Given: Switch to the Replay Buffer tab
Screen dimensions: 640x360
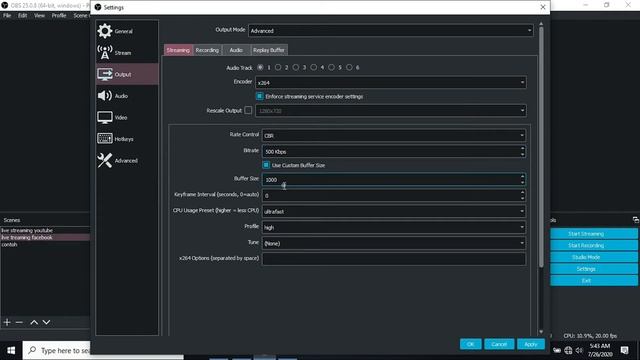Looking at the screenshot, I should 269,50.
